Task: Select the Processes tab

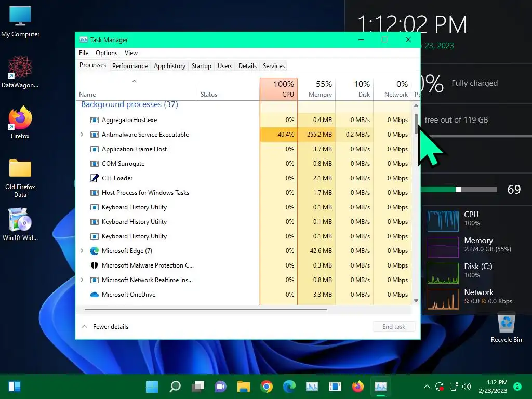Action: [92, 65]
